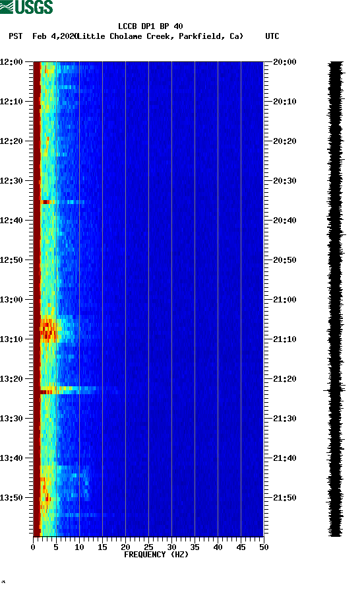Click the red spectrogram burst near 12:35

pos(45,202)
